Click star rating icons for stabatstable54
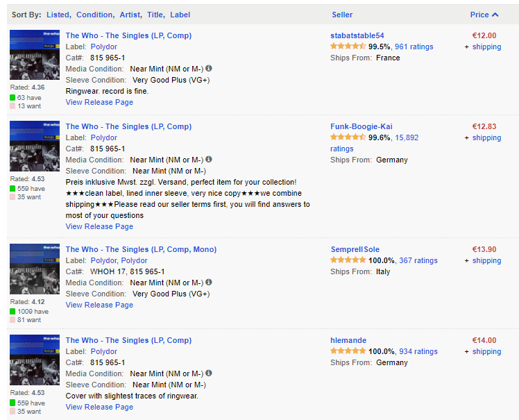The width and height of the screenshot is (519, 420). [348, 47]
